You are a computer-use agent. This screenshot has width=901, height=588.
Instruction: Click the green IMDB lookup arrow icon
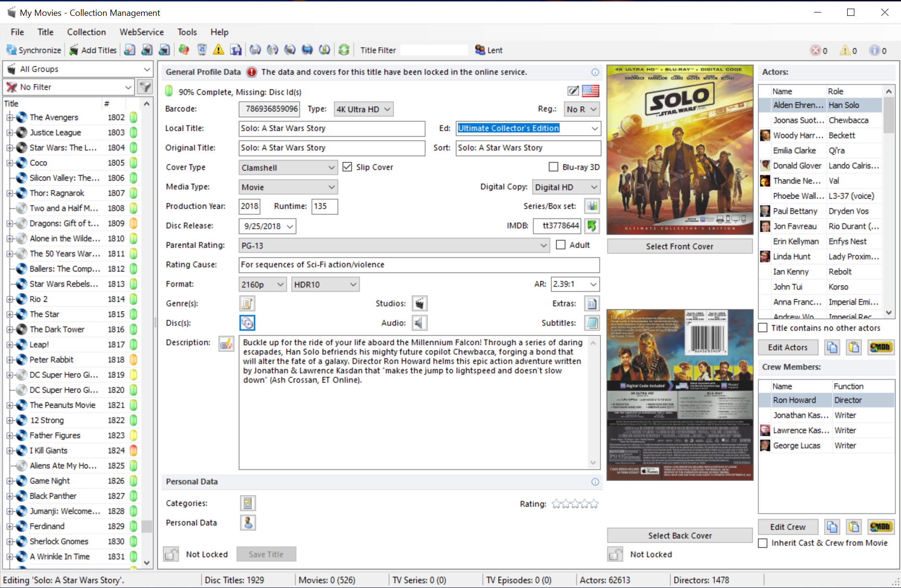click(x=592, y=226)
